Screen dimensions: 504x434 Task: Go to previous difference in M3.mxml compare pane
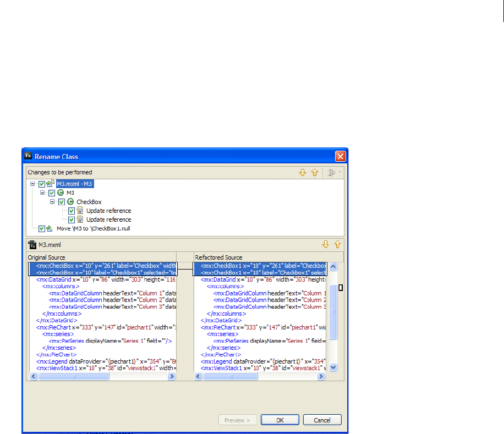coord(337,244)
